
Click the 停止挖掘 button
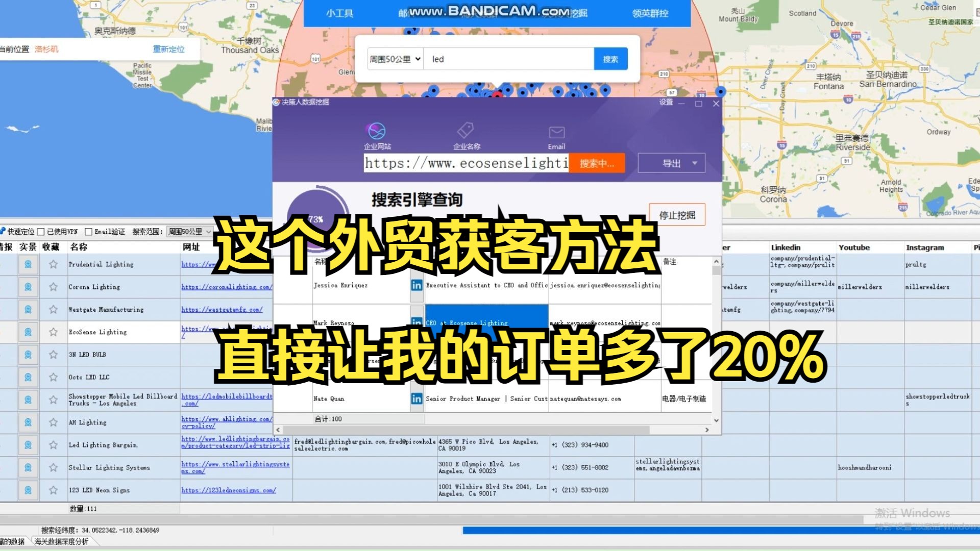coord(677,215)
